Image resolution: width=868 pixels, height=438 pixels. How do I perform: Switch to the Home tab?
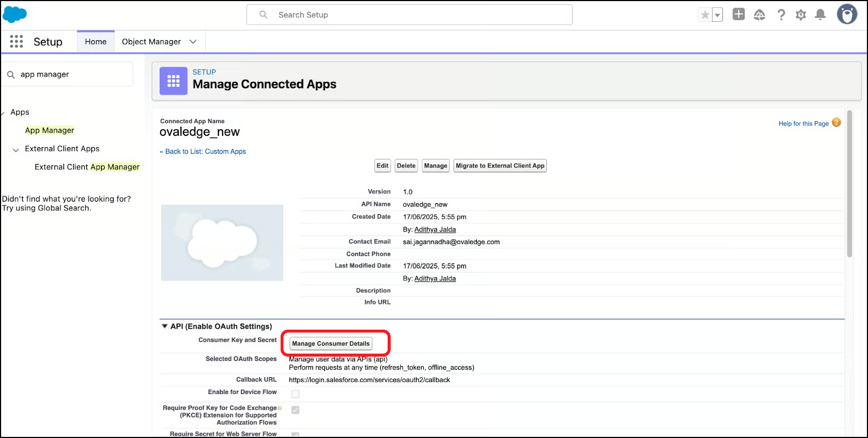pos(96,42)
